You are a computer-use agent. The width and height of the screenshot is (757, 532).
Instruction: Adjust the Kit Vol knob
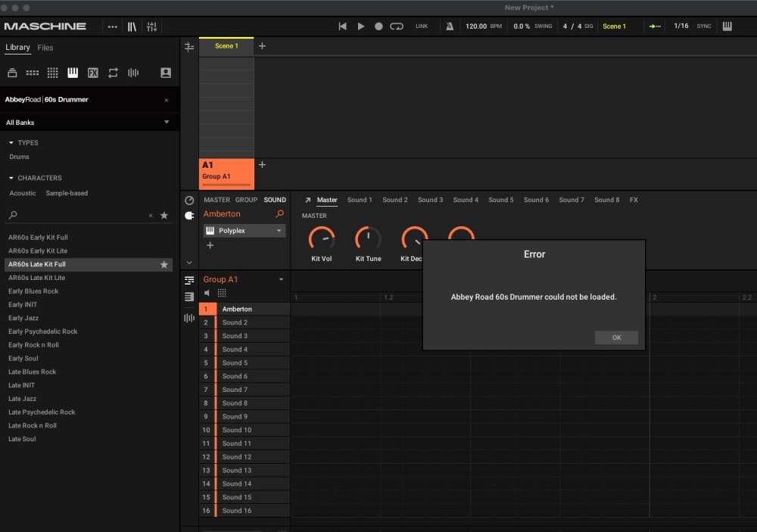pyautogui.click(x=322, y=239)
